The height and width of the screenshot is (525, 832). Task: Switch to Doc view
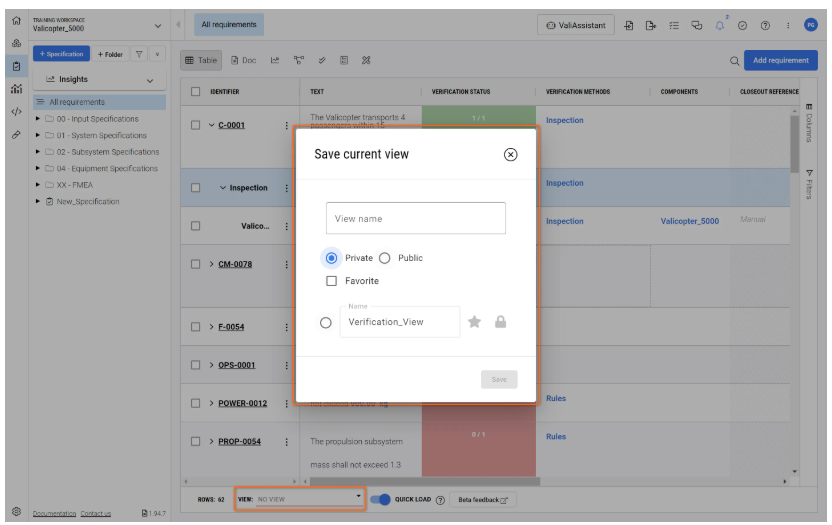(x=244, y=61)
